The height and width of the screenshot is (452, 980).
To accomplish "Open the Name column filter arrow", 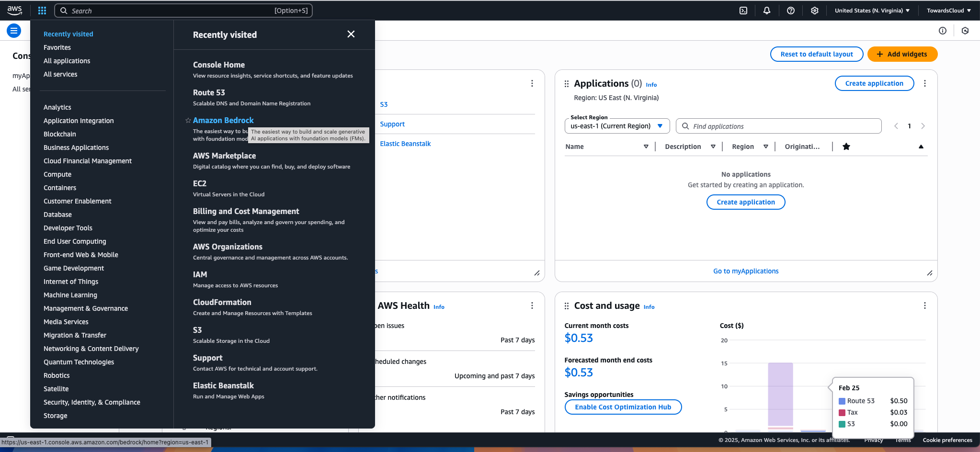I will point(646,147).
